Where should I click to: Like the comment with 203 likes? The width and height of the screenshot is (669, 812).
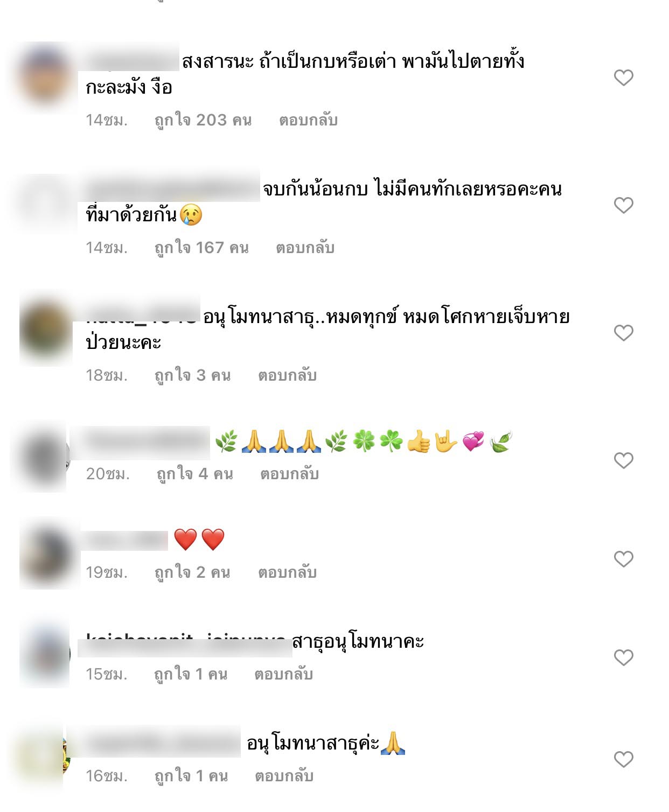623,78
